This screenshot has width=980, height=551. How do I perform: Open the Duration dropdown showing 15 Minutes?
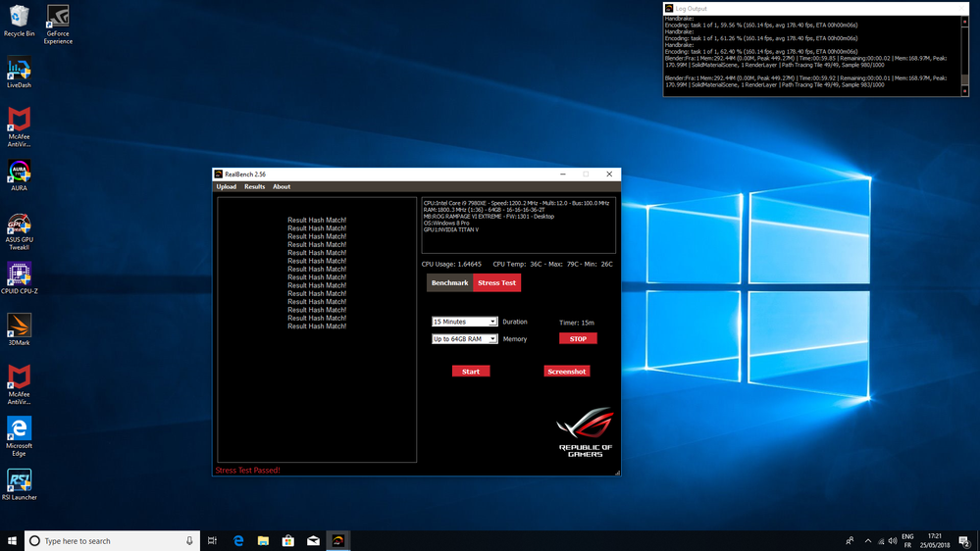coord(464,322)
